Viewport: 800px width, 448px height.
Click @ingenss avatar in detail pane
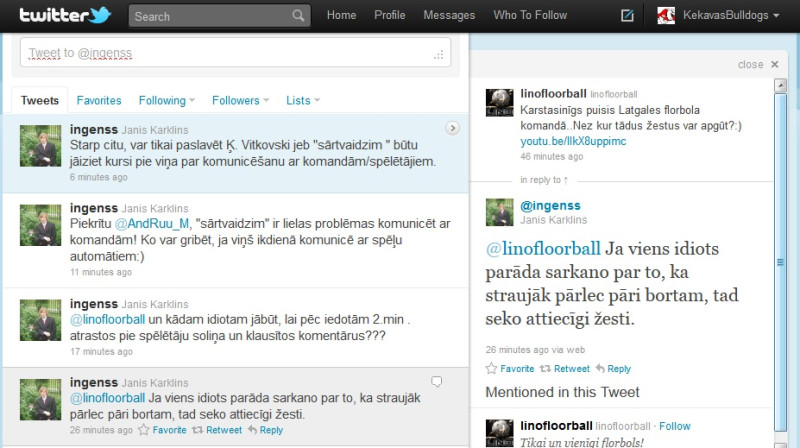499,212
